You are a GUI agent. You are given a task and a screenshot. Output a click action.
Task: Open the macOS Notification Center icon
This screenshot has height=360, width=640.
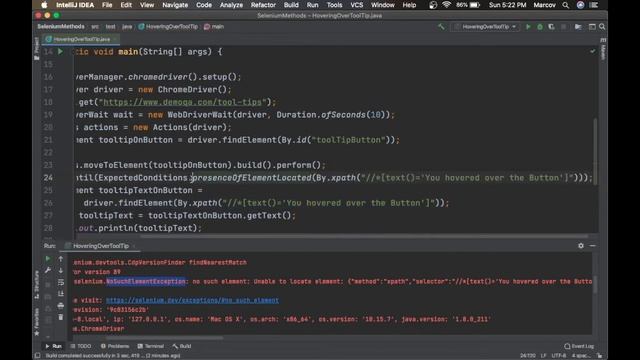click(594, 5)
